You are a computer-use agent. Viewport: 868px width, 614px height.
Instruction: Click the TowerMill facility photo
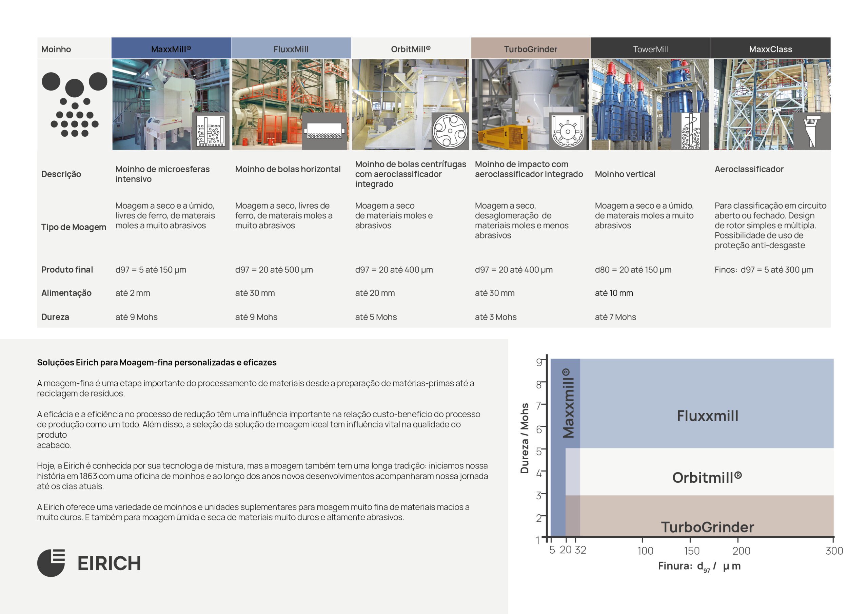[x=650, y=104]
